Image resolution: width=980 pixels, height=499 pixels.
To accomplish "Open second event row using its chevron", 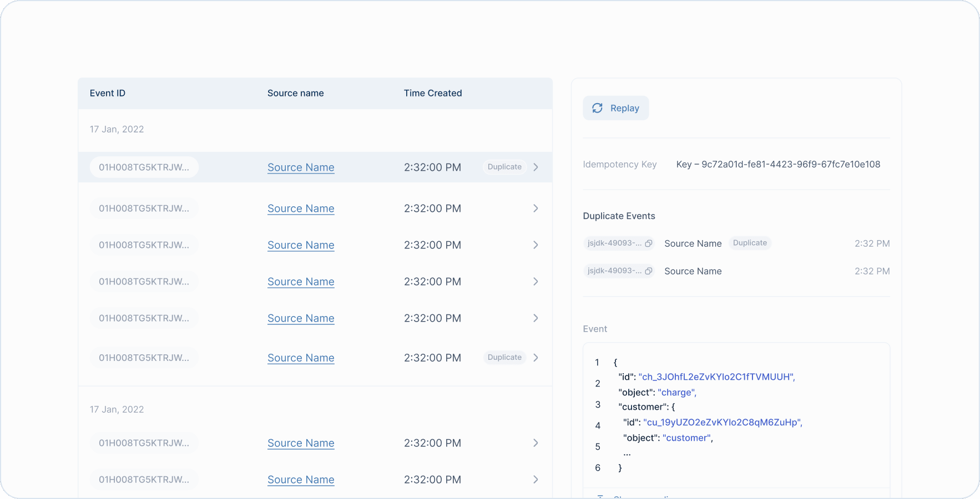I will (x=536, y=208).
